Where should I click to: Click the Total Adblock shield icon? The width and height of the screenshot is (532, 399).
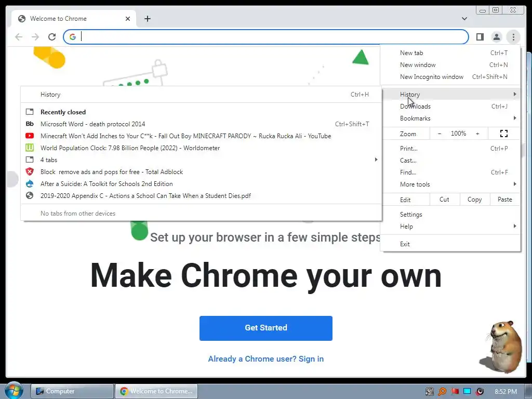pyautogui.click(x=30, y=171)
